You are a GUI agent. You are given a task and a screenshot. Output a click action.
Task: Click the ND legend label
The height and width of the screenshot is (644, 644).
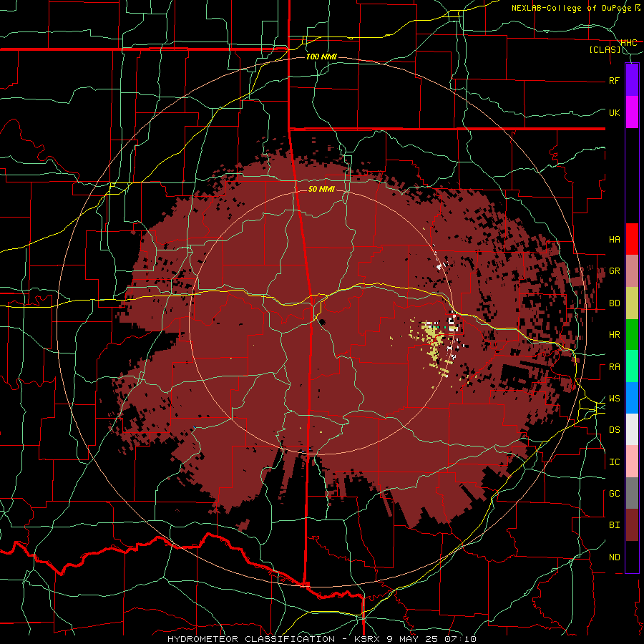(x=614, y=557)
